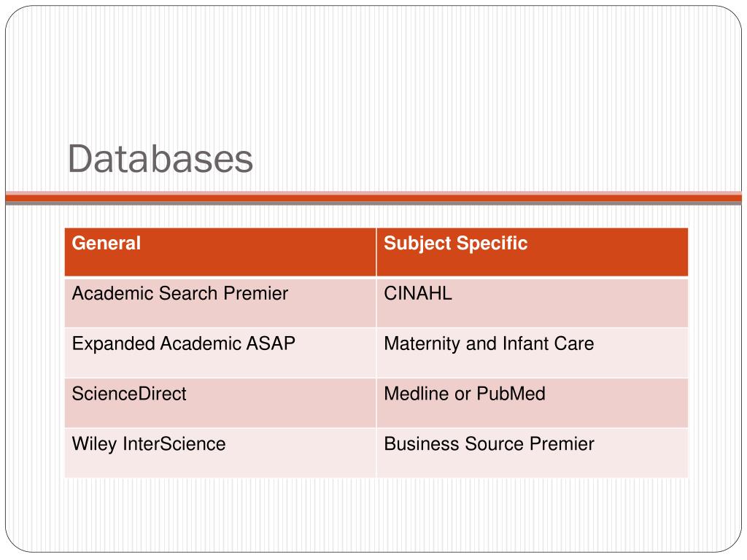
Task: Click the Academic Search Premier cell
Action: click(220, 303)
